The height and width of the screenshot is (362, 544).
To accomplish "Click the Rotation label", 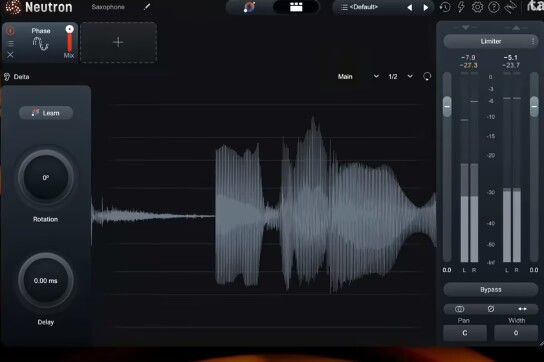I will click(45, 219).
